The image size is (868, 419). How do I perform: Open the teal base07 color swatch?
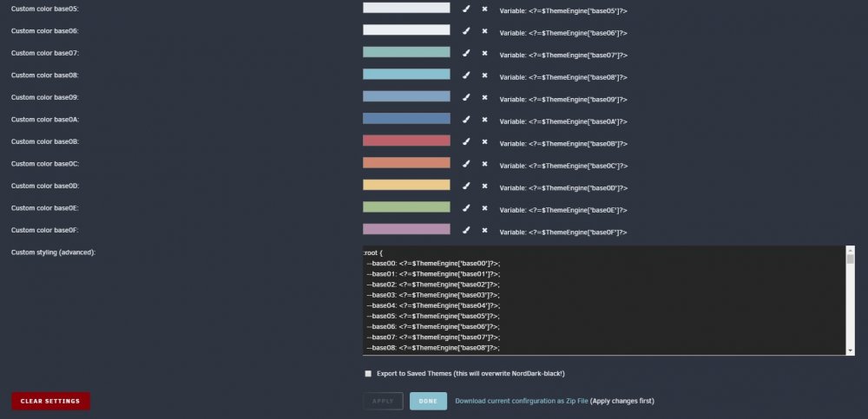coord(406,52)
